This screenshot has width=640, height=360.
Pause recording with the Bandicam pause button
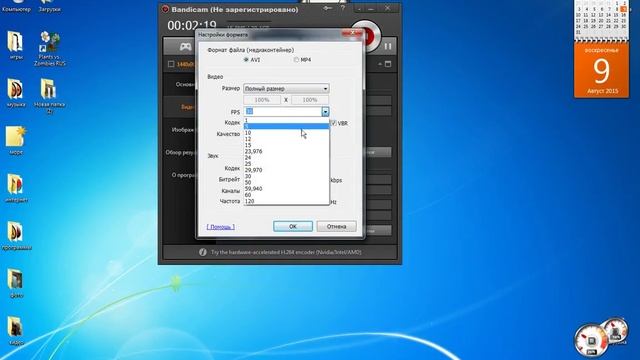tap(387, 46)
